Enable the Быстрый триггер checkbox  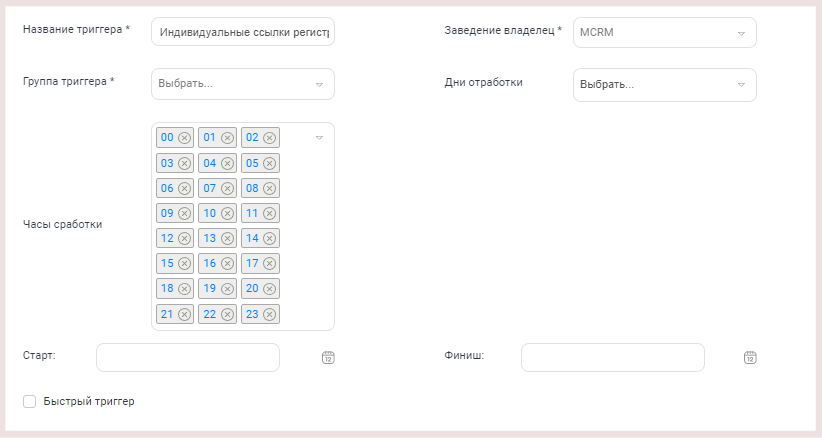[29, 401]
